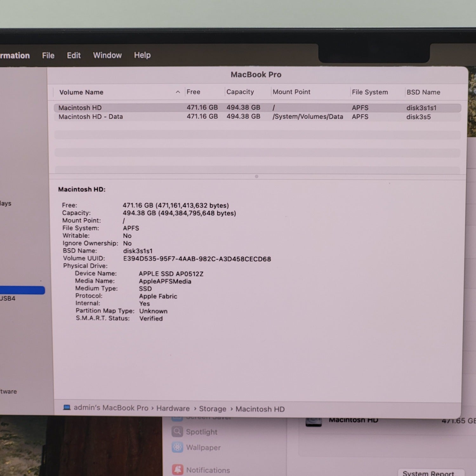Select the Macintosh HD - Data volume row

91,117
